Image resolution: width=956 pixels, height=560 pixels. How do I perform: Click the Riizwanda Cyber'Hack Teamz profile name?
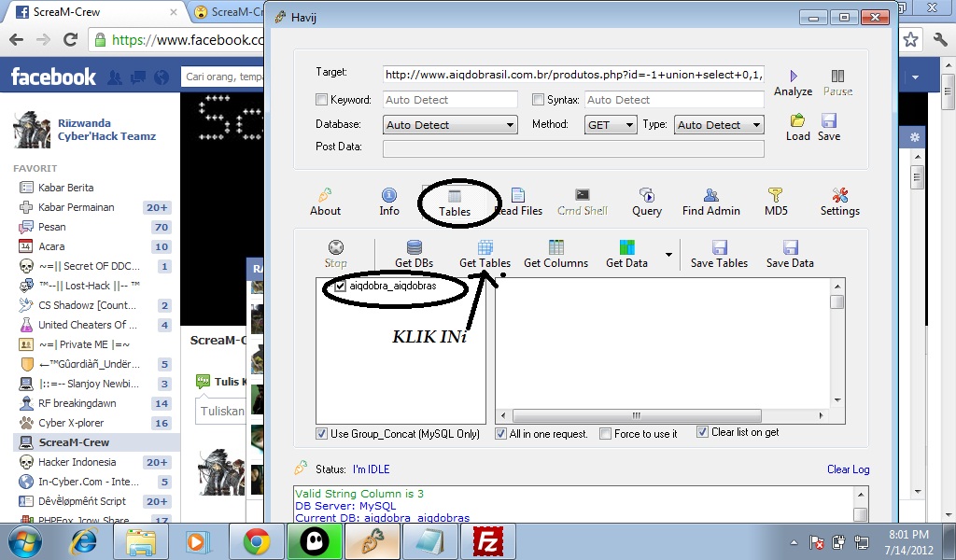pyautogui.click(x=106, y=130)
